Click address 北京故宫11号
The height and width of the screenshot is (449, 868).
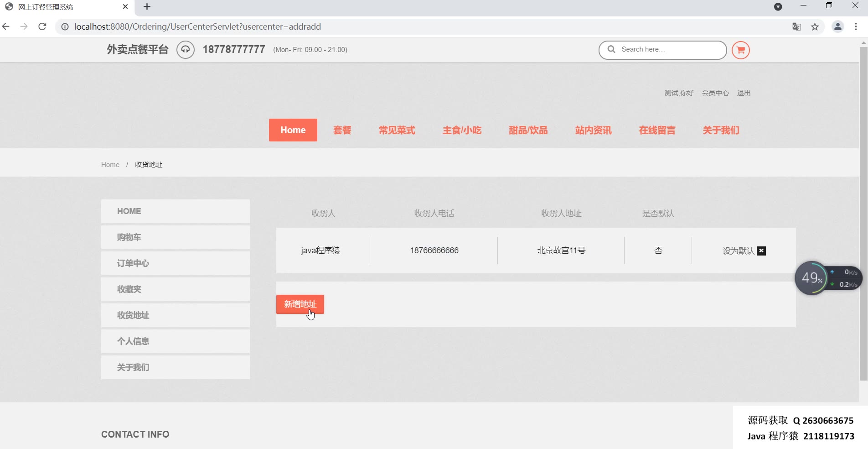[x=561, y=251]
